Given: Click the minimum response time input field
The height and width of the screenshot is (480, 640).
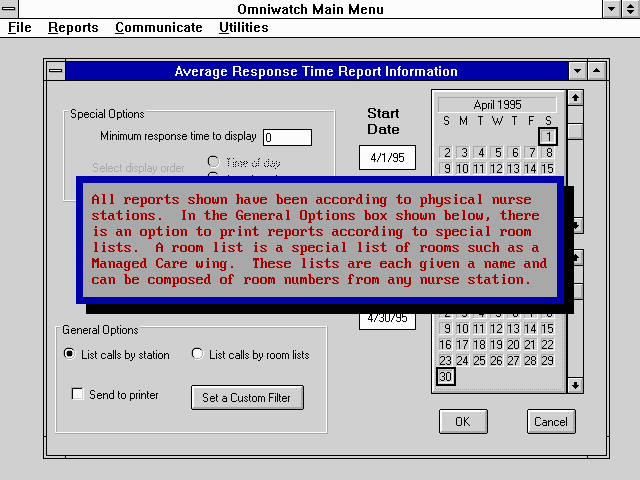Looking at the screenshot, I should coord(287,137).
